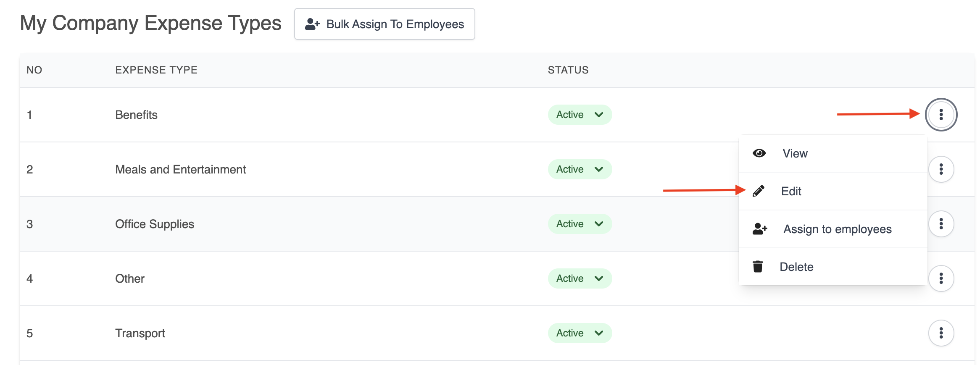This screenshot has width=980, height=365.
Task: Select View from the context menu
Action: coord(833,153)
